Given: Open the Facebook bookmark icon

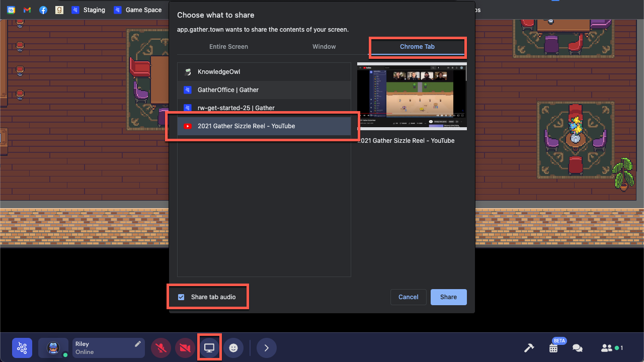Looking at the screenshot, I should pos(43,10).
